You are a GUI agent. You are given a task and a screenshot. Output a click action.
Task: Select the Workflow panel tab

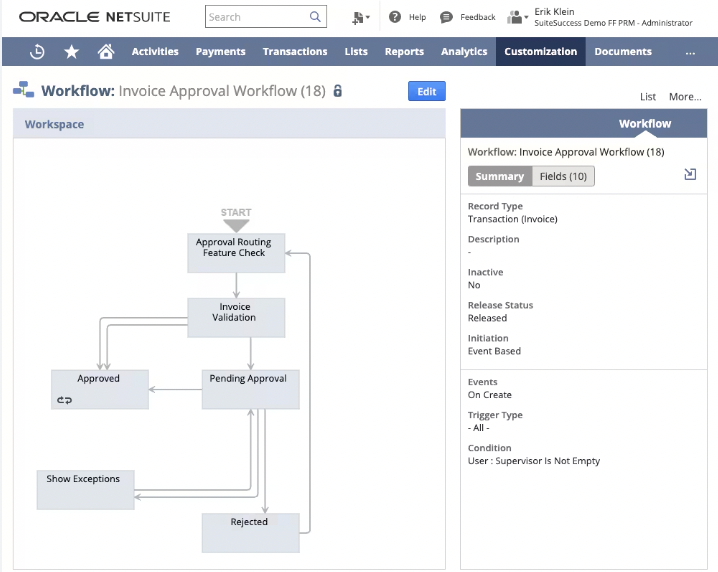click(x=645, y=124)
